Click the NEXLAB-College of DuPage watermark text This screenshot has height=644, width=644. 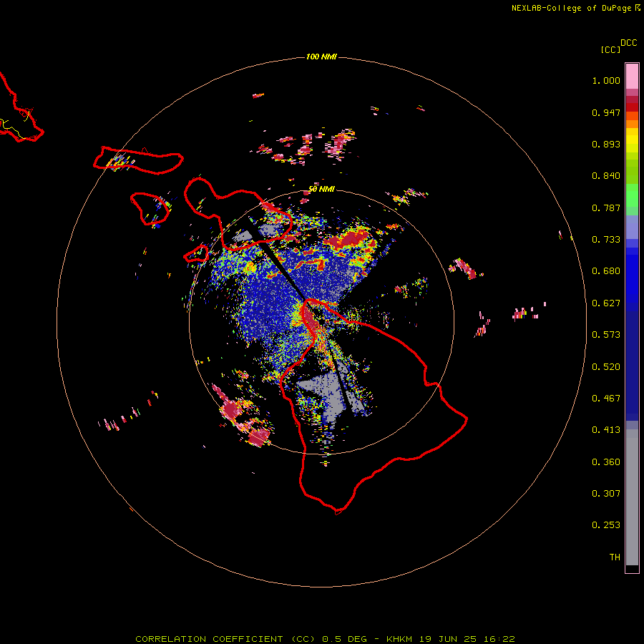[x=576, y=8]
